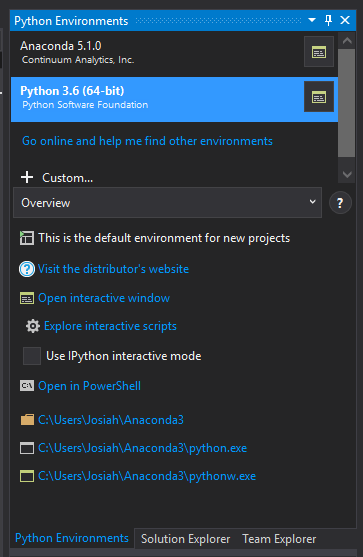Add a Custom environment
The image size is (363, 557).
pyautogui.click(x=67, y=178)
